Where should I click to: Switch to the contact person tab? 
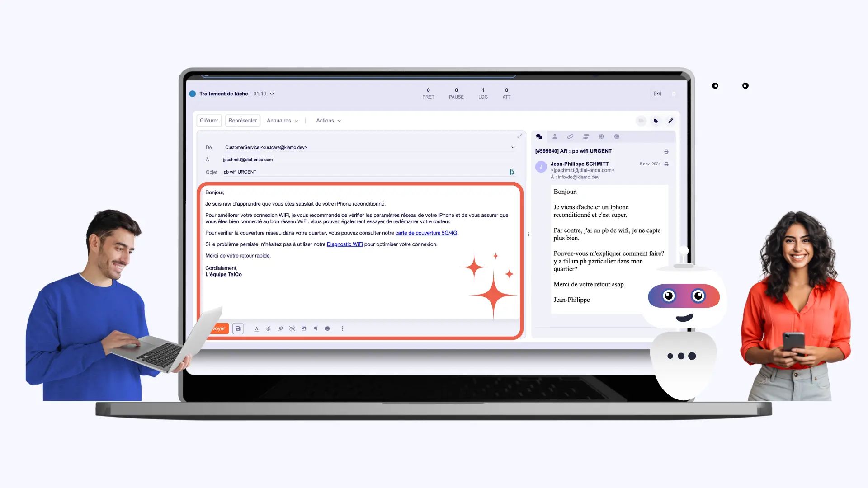(x=555, y=136)
